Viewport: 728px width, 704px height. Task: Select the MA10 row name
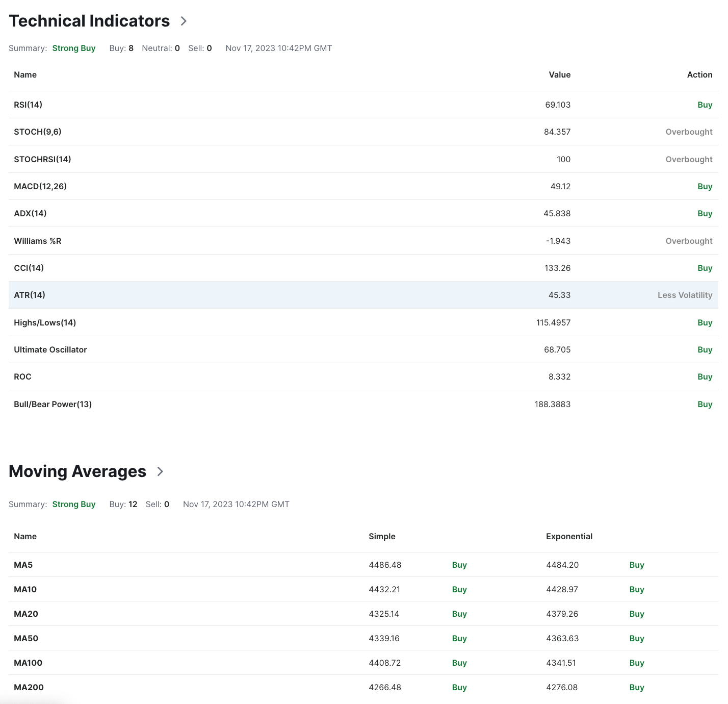(x=25, y=589)
